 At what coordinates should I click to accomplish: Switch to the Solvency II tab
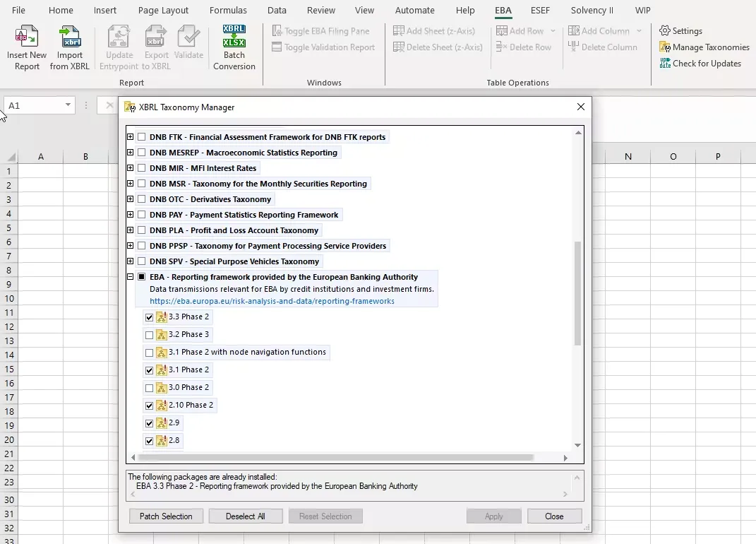click(592, 10)
